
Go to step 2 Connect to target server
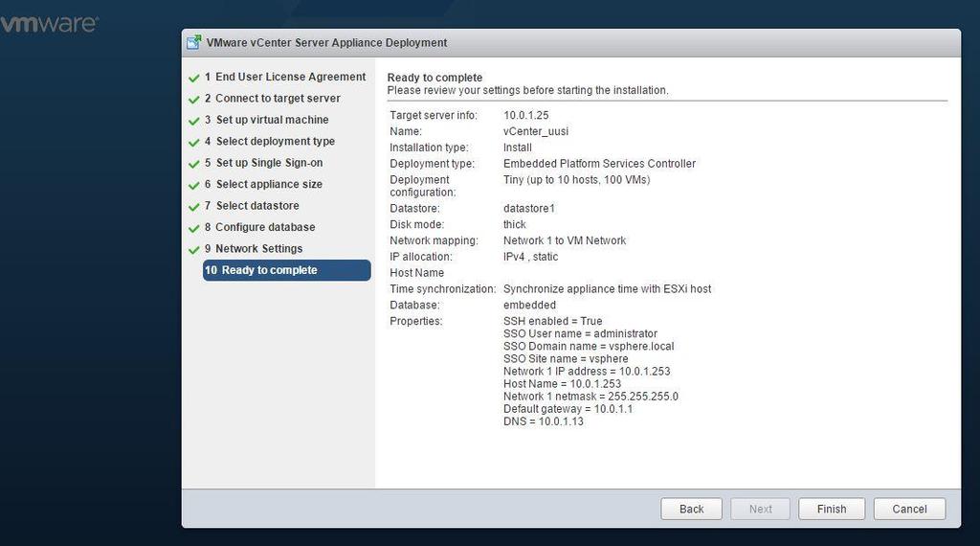273,99
